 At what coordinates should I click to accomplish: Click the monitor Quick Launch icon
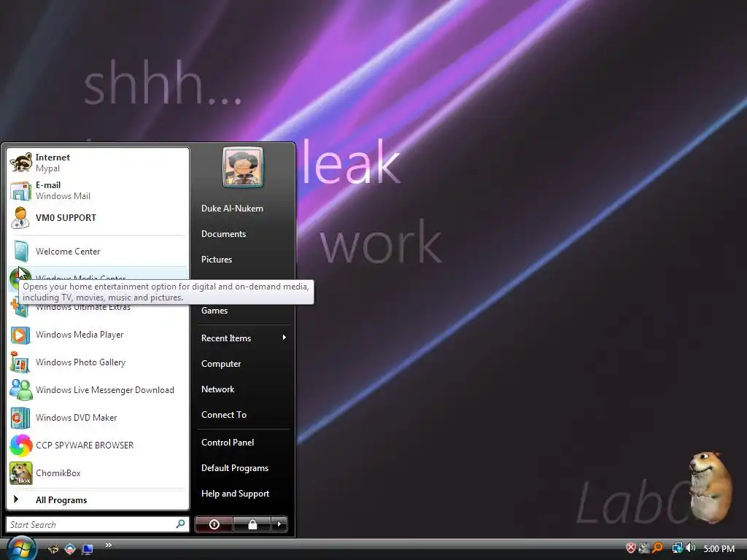click(87, 550)
